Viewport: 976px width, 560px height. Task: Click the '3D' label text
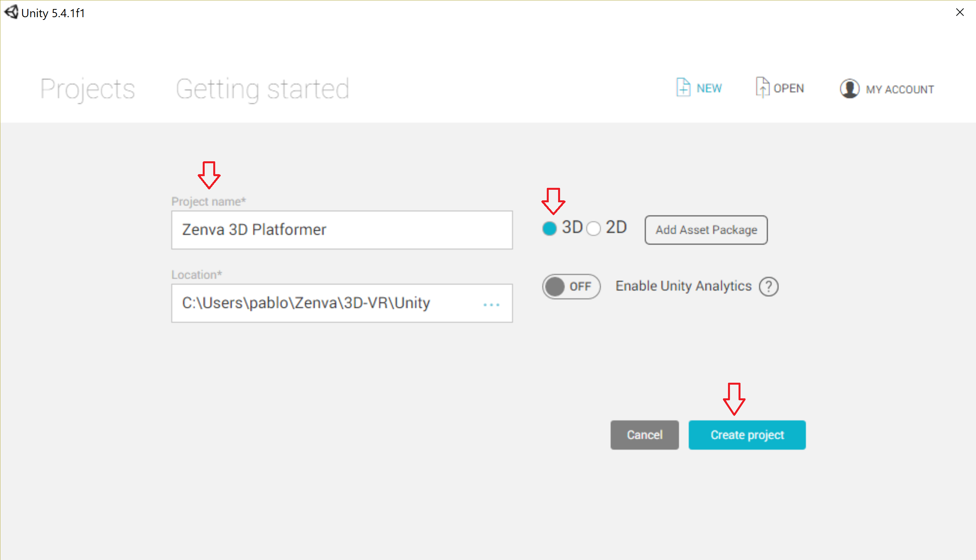[x=572, y=227]
